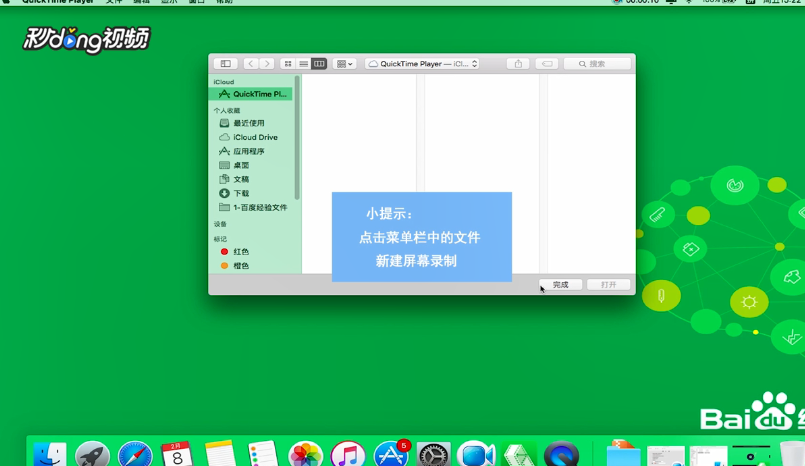Open Calendar from the Dock
Image resolution: width=805 pixels, height=466 pixels.
pyautogui.click(x=177, y=454)
